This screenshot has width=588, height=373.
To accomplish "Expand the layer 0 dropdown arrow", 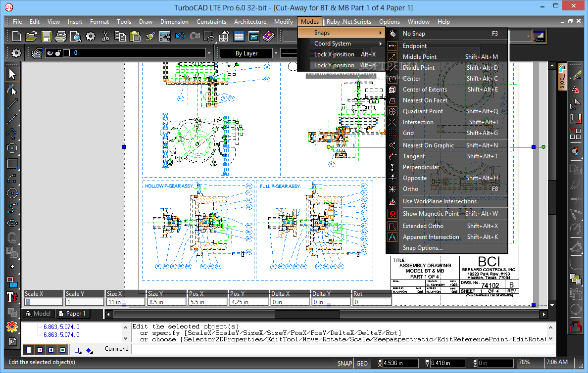I will (209, 53).
